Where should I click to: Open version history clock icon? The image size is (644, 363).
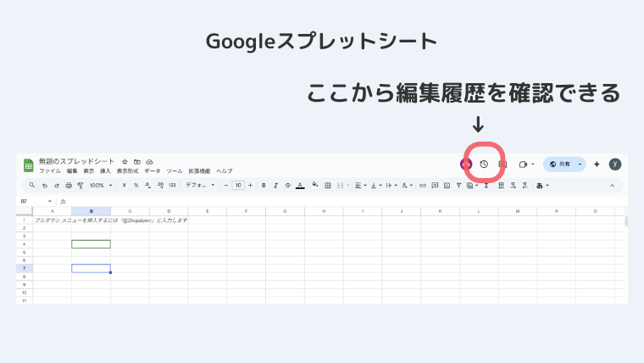[x=484, y=164]
